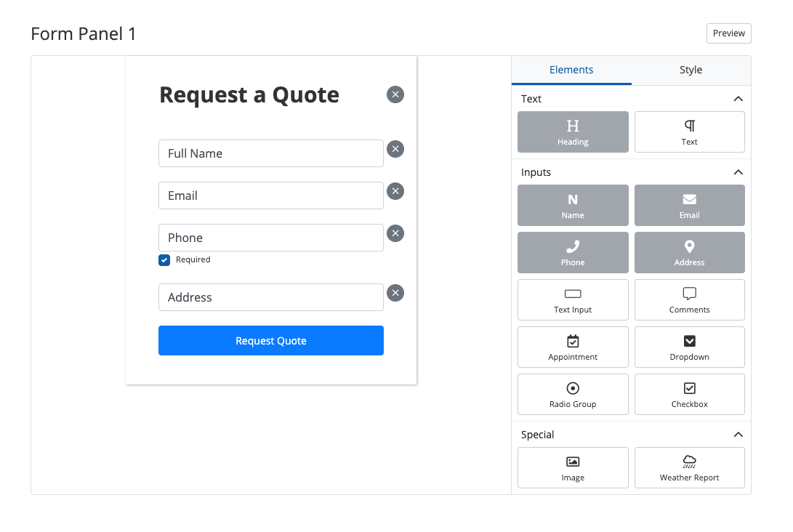Uncheck the Required checkbox under Phone
Screen dimensions: 793x532
click(x=165, y=259)
